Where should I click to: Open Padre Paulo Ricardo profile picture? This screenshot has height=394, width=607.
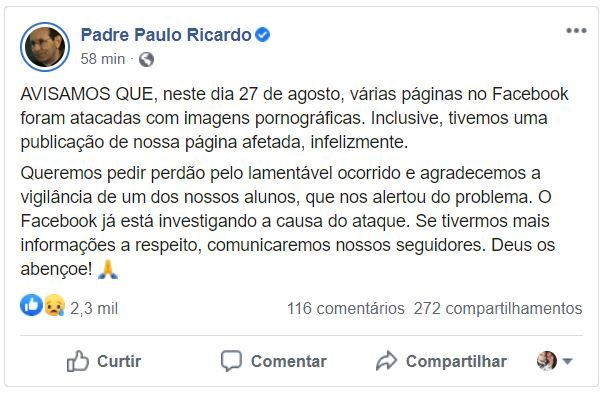[x=45, y=47]
